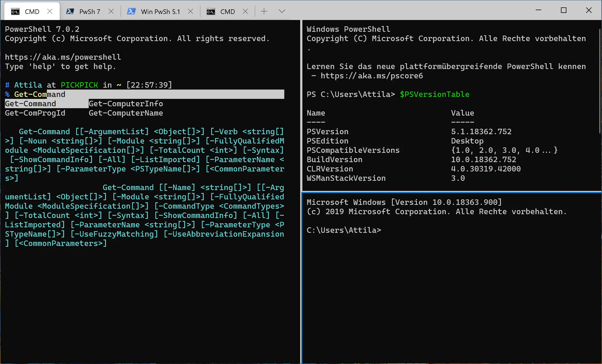Open a new tab with the plus icon
Image resolution: width=602 pixels, height=364 pixels.
click(264, 11)
